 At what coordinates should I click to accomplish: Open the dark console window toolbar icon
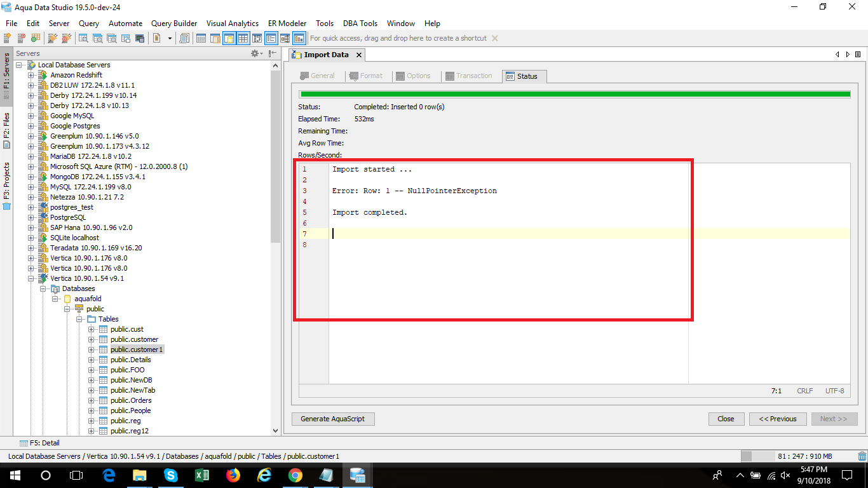point(140,38)
